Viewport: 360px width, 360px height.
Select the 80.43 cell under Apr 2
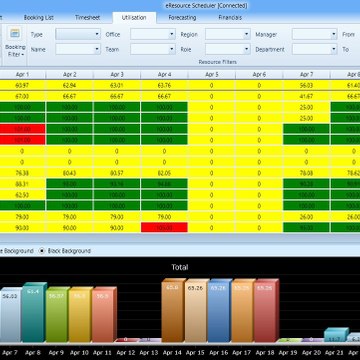click(70, 173)
